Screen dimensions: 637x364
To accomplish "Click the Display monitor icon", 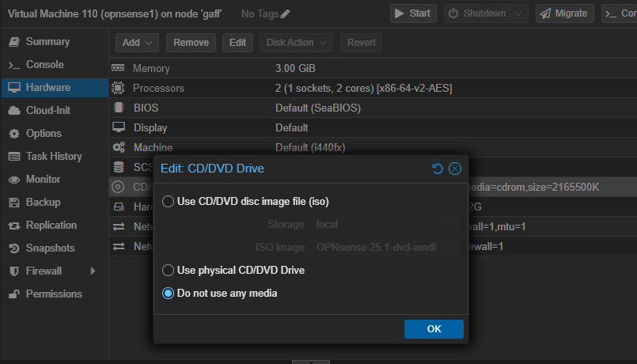I will tap(119, 127).
